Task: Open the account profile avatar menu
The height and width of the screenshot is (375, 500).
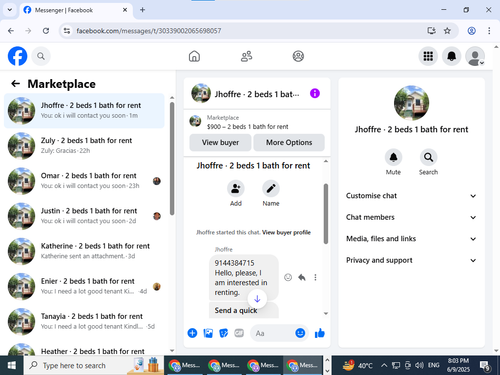Action: point(475,56)
